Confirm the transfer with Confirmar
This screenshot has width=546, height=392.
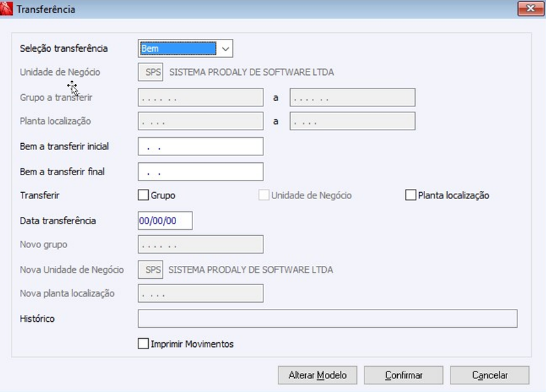pyautogui.click(x=403, y=375)
